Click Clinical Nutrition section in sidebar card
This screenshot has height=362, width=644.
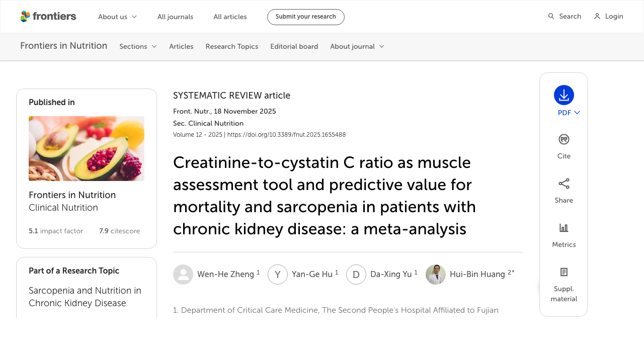pyautogui.click(x=63, y=208)
